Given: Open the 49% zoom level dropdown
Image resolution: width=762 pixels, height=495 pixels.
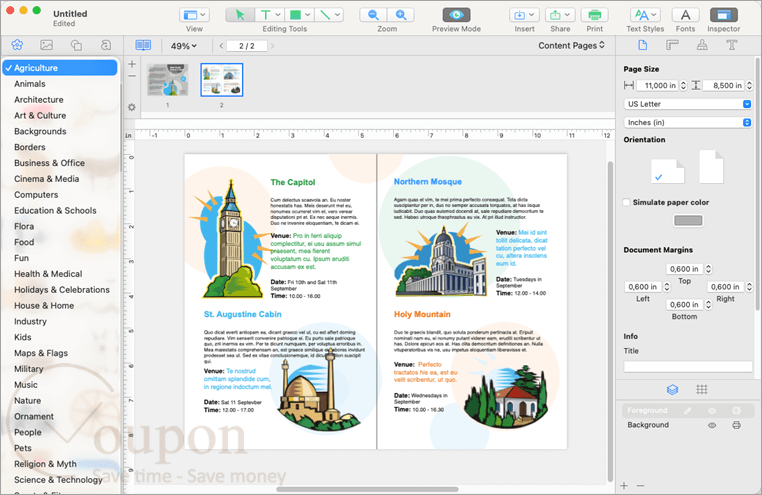Looking at the screenshot, I should pos(184,46).
